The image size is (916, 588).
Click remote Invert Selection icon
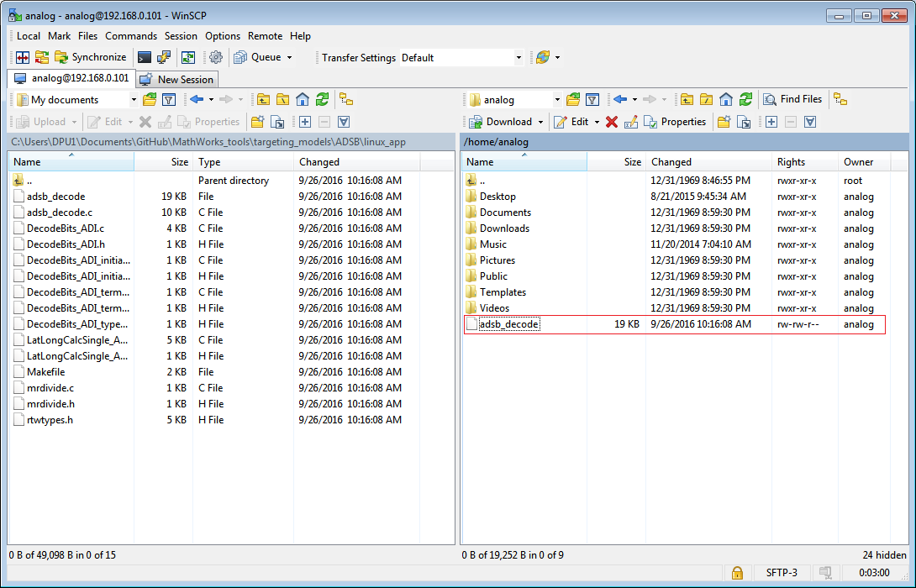point(810,122)
